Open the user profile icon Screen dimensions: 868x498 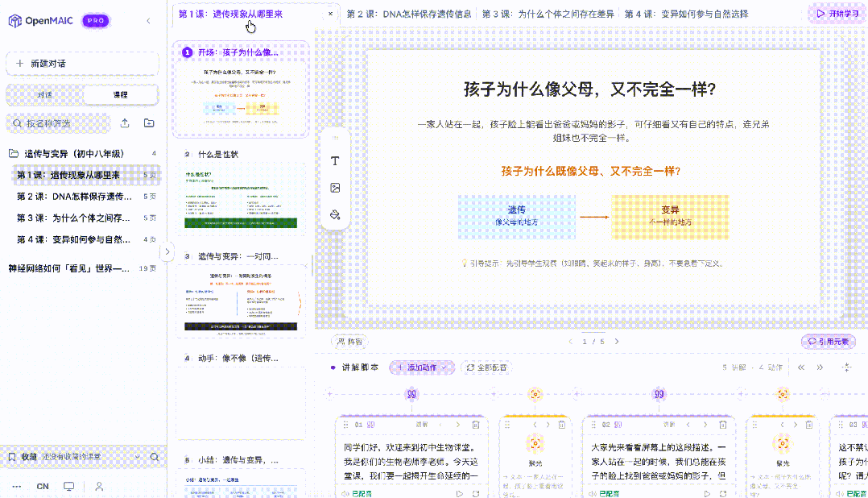[x=99, y=487]
